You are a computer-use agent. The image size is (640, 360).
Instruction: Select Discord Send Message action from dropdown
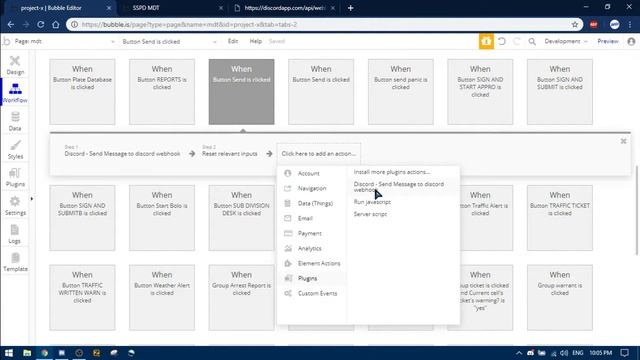click(399, 187)
